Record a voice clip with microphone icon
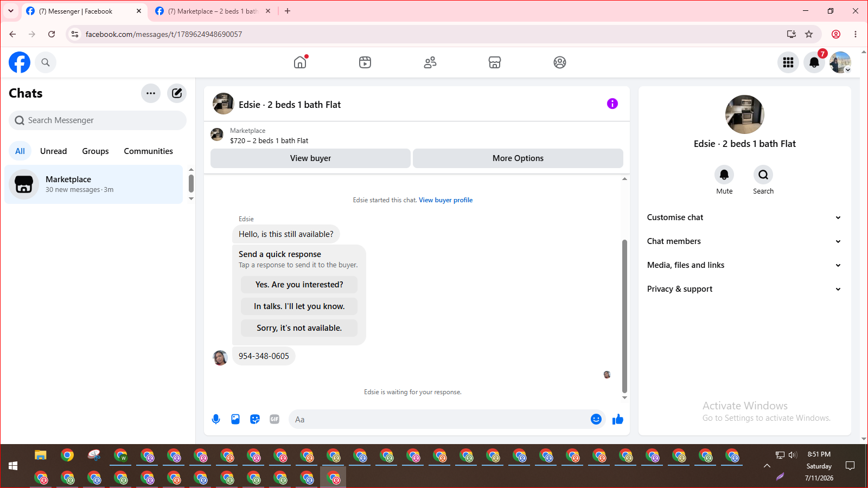 pos(216,419)
